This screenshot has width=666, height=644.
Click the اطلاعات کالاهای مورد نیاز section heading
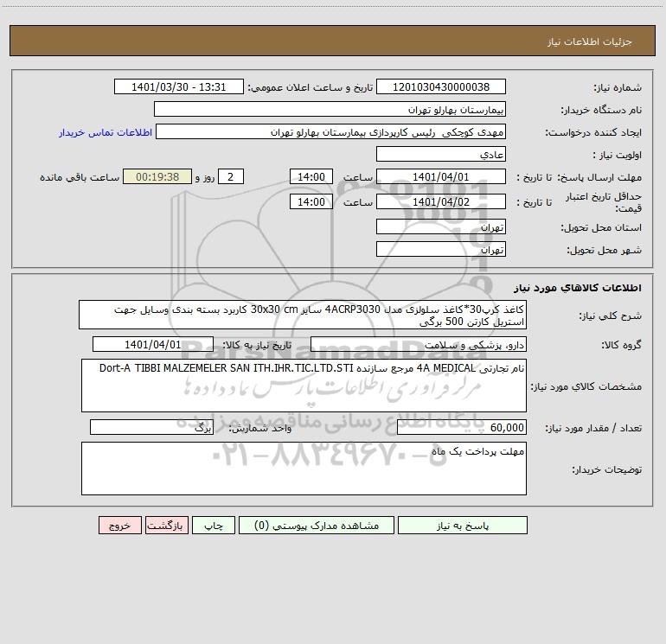click(578, 288)
